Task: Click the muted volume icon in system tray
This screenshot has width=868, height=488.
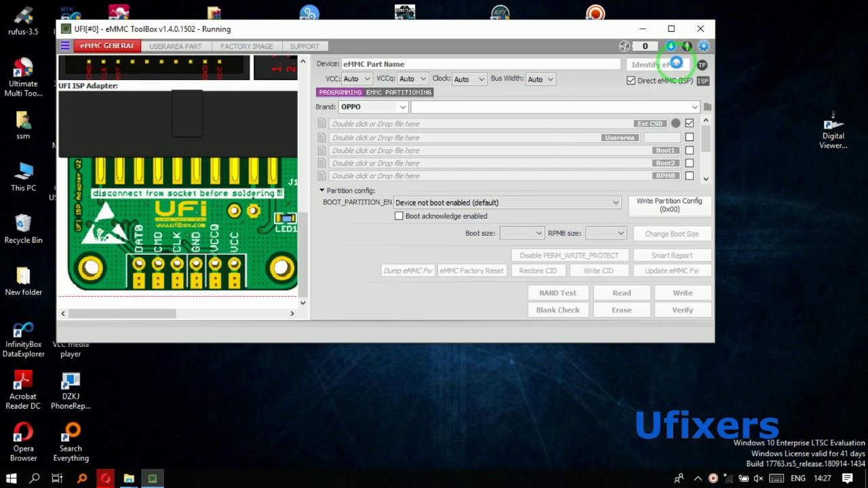Action: click(x=758, y=479)
